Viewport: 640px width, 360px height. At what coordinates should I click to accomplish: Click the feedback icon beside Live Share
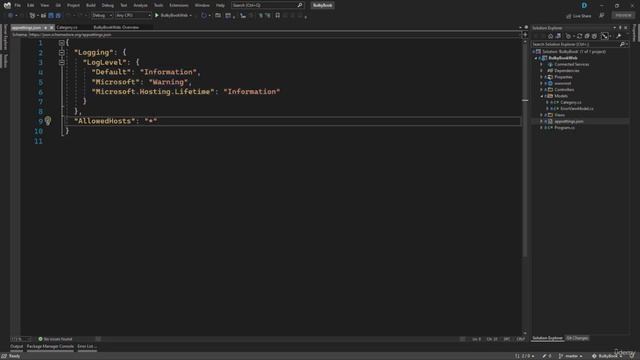point(602,16)
